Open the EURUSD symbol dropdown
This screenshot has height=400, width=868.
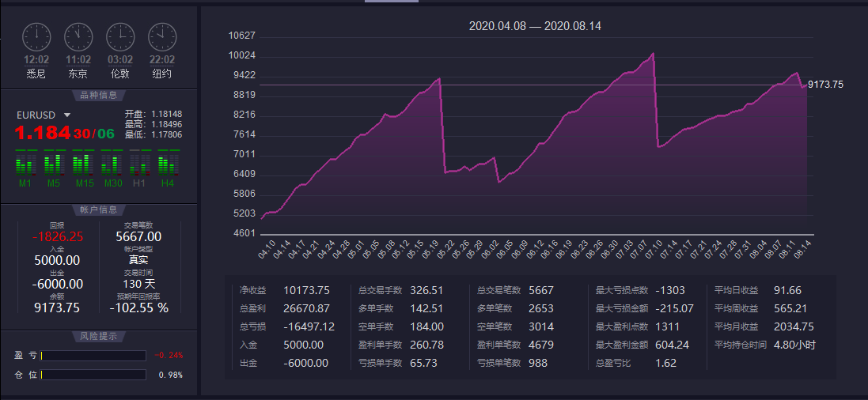point(67,115)
